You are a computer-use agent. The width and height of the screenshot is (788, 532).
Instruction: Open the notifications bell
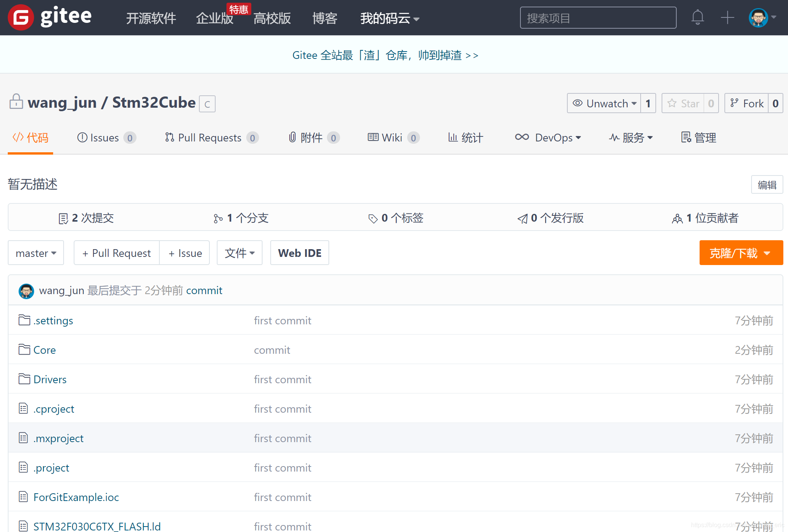click(697, 17)
